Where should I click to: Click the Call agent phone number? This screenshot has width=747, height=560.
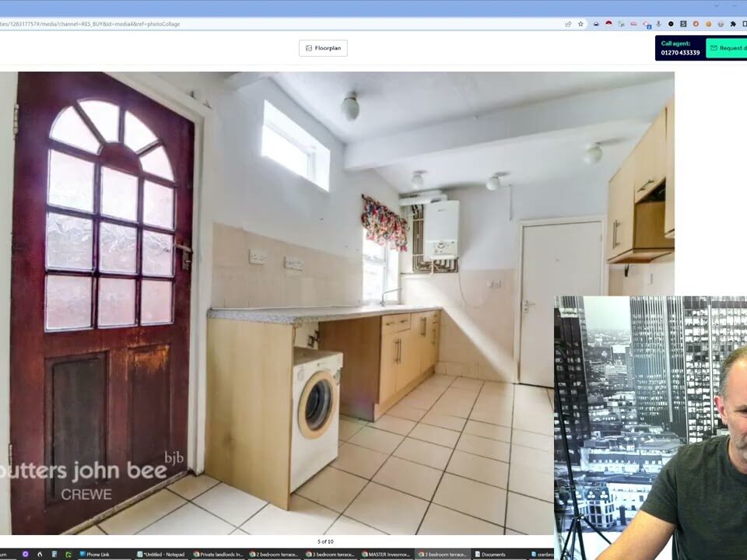tap(680, 53)
